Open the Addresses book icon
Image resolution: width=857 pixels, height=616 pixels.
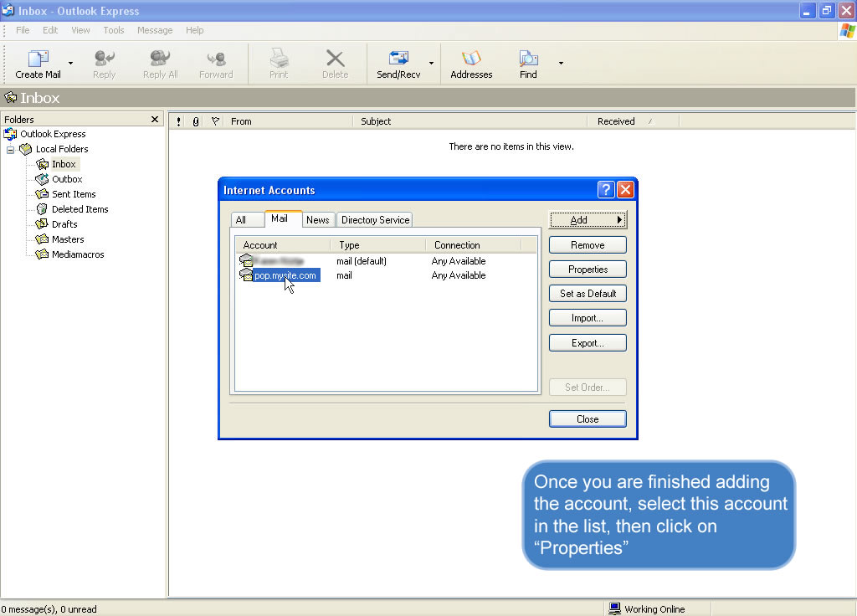[x=471, y=59]
